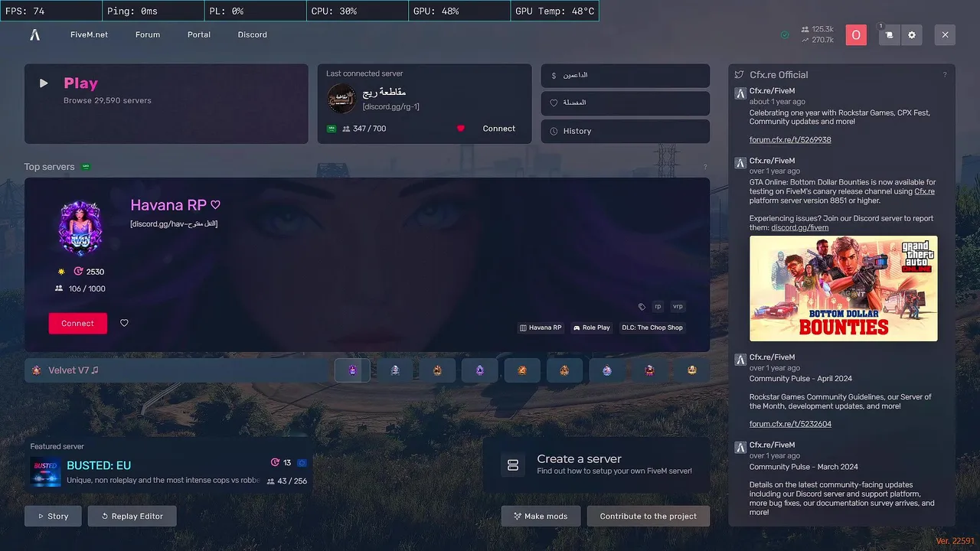980x551 pixels.
Task: Click the boost power icon next to 2530
Action: (78, 272)
